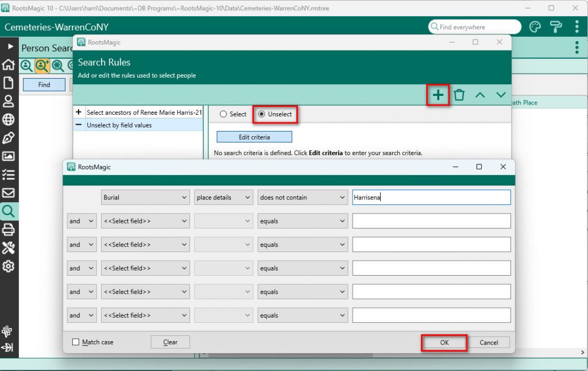
Task: Click the bottom arrow icon in the sidebar
Action: 7,347
